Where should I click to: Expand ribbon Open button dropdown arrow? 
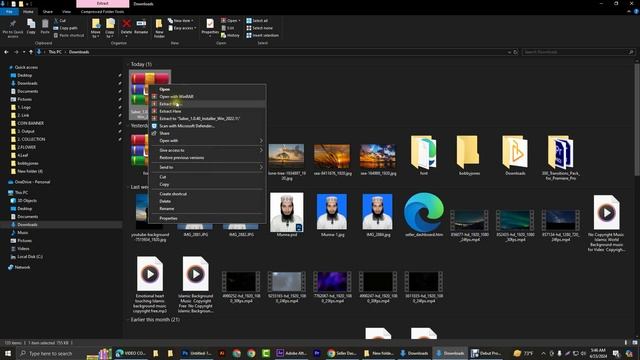[x=239, y=20]
